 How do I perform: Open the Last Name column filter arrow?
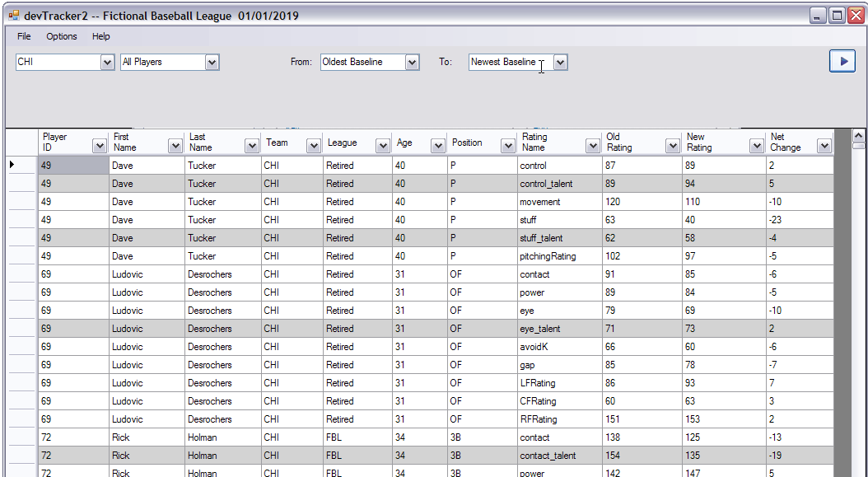(252, 146)
